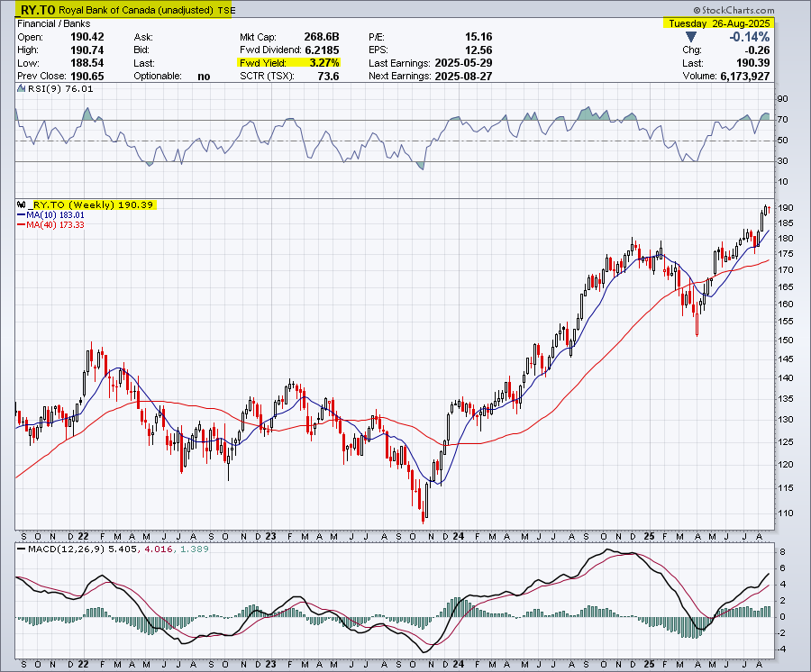The width and height of the screenshot is (811, 672).
Task: Click the P/E value 15.16
Action: [x=478, y=37]
